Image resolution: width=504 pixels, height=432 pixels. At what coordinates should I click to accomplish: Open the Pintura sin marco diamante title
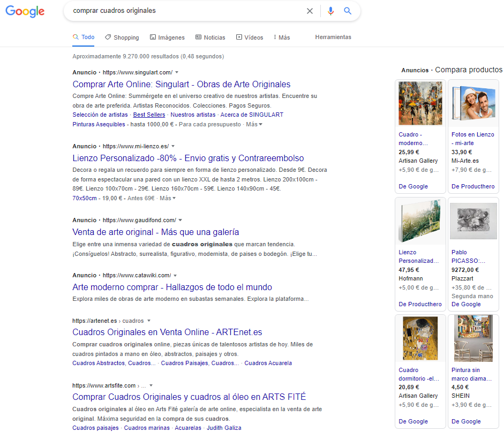click(x=471, y=374)
